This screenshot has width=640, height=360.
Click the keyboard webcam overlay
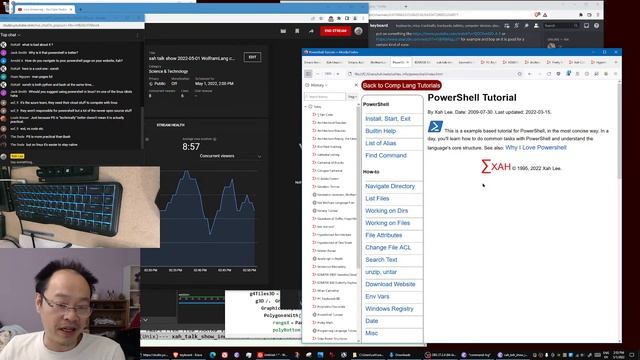pos(80,207)
